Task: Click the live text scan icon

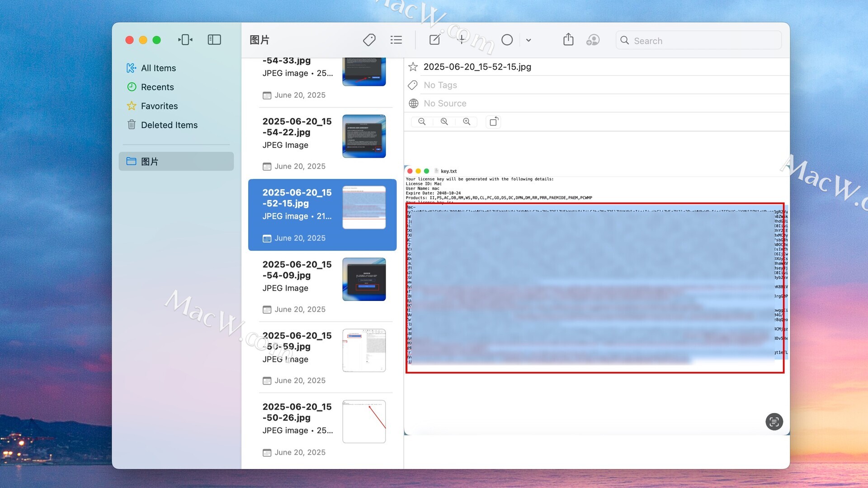Action: (x=774, y=422)
